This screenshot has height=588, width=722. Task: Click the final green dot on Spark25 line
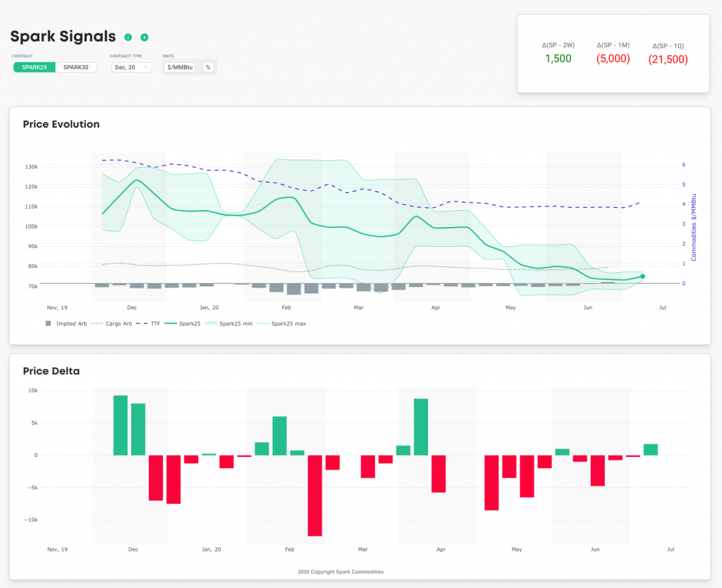(642, 277)
